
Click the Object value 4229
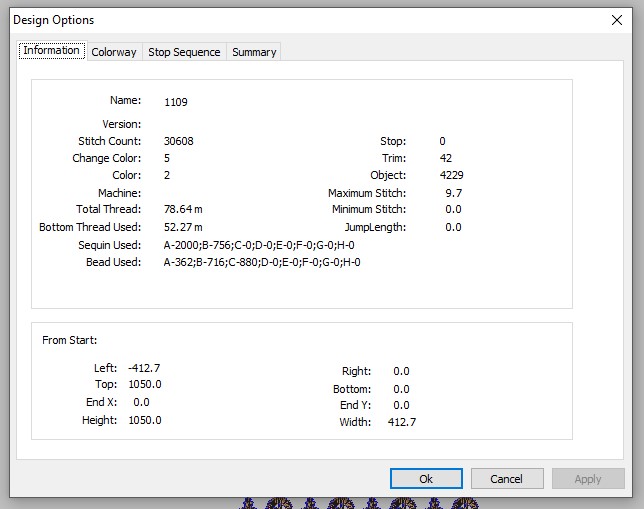click(x=451, y=175)
